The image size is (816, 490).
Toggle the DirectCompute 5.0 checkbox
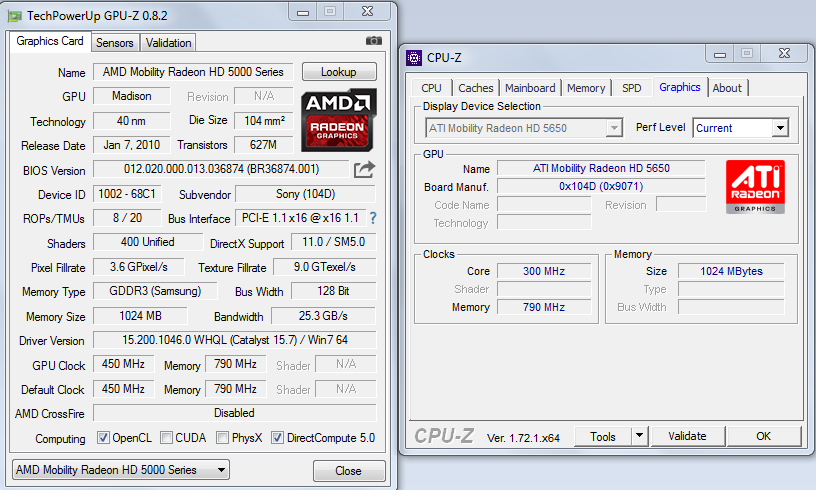(x=277, y=437)
